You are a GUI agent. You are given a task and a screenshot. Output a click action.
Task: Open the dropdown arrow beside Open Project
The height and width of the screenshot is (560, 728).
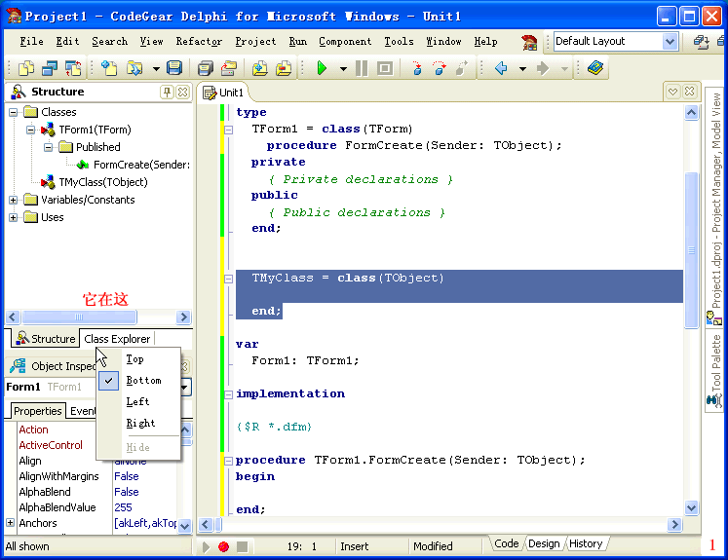pyautogui.click(x=156, y=69)
